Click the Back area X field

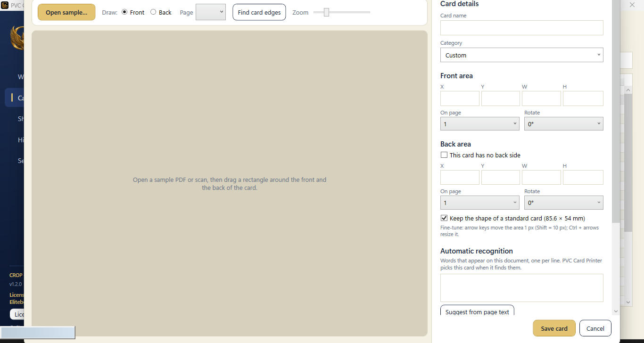460,178
